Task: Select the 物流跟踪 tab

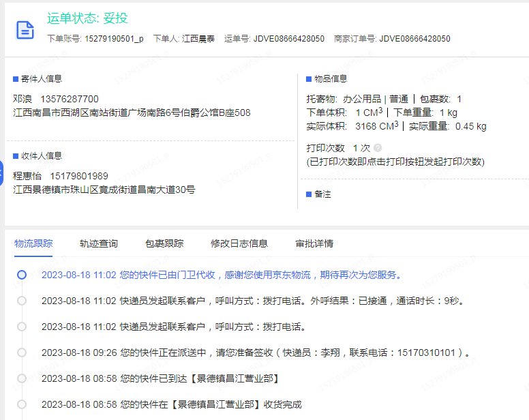Action: [33, 243]
